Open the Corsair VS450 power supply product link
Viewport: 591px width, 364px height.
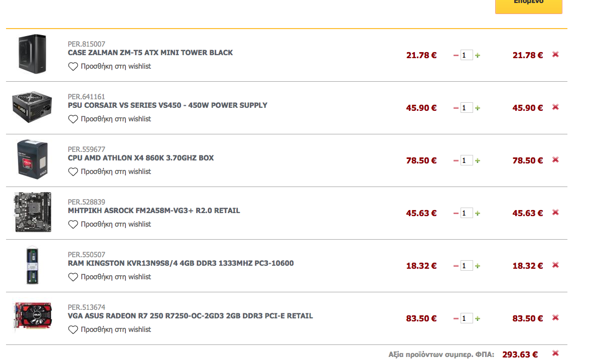168,105
